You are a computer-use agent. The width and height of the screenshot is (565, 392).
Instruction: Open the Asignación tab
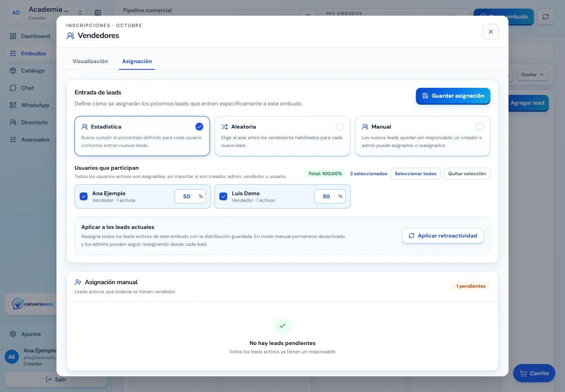137,61
